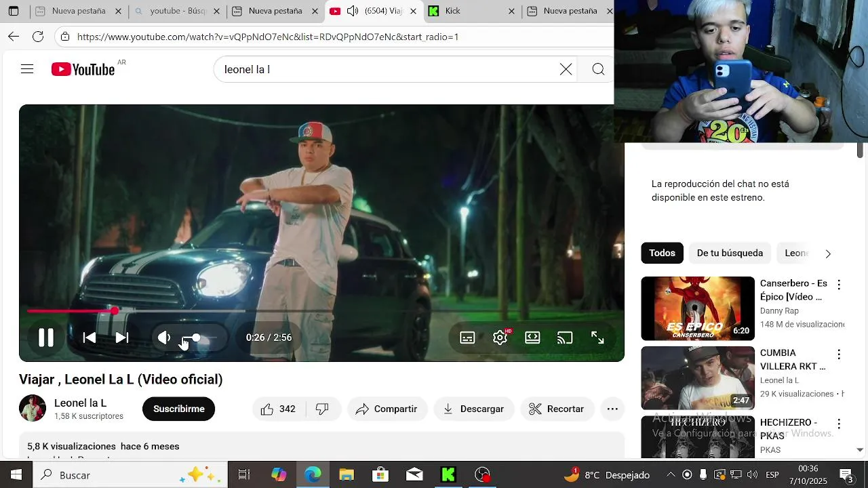Adjust the volume slider handle
Screen dimensions: 868x488
196,338
